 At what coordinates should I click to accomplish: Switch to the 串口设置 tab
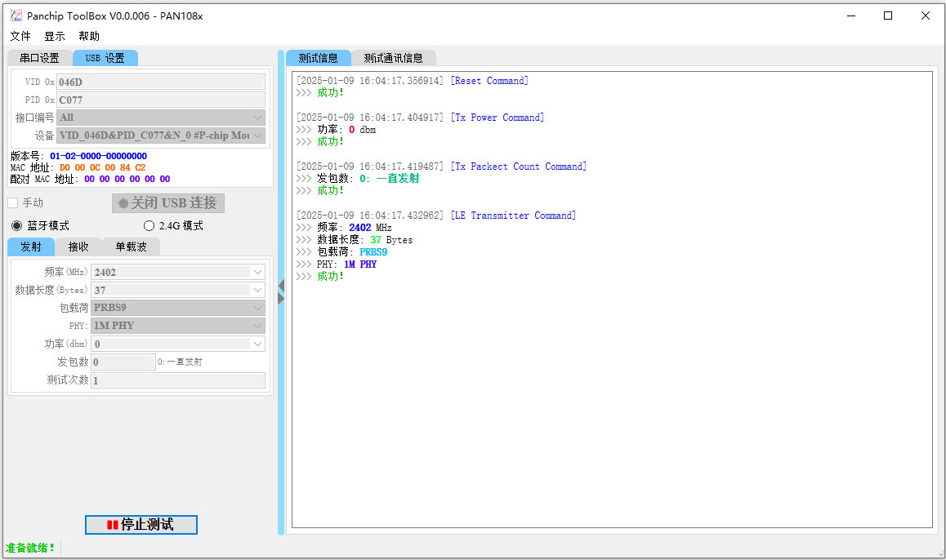(40, 58)
